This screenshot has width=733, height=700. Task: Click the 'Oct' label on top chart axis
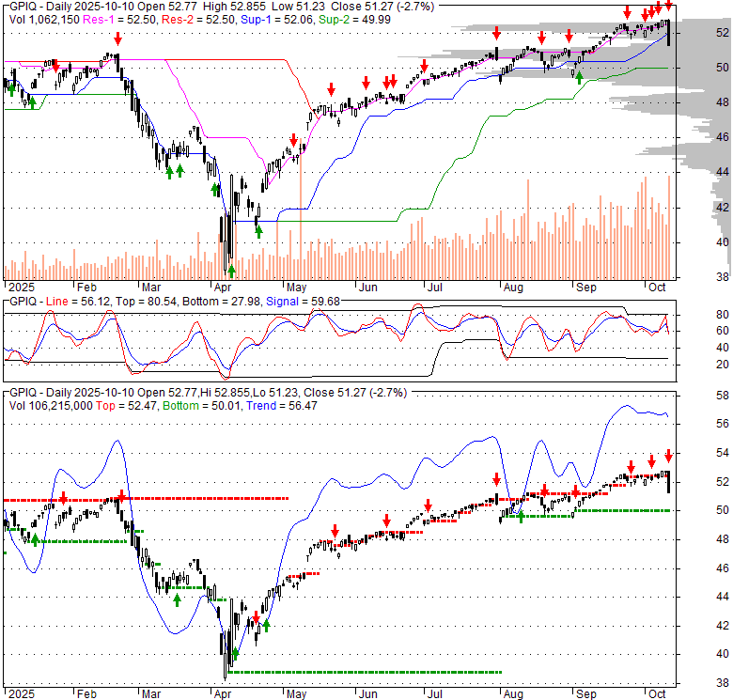657,288
